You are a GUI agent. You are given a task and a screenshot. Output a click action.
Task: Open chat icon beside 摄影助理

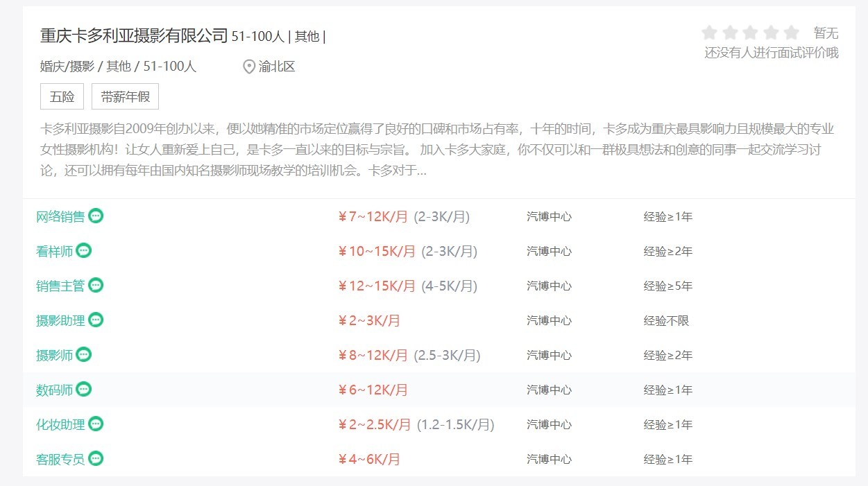[x=96, y=320]
